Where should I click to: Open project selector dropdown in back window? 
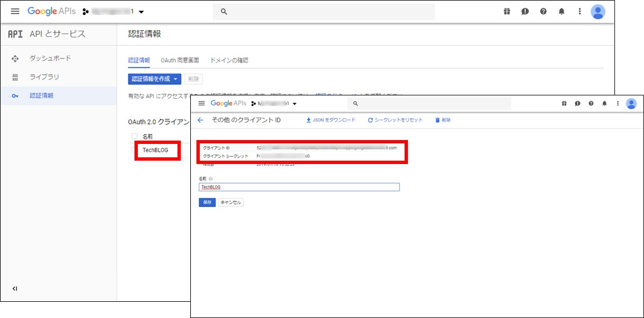point(113,12)
